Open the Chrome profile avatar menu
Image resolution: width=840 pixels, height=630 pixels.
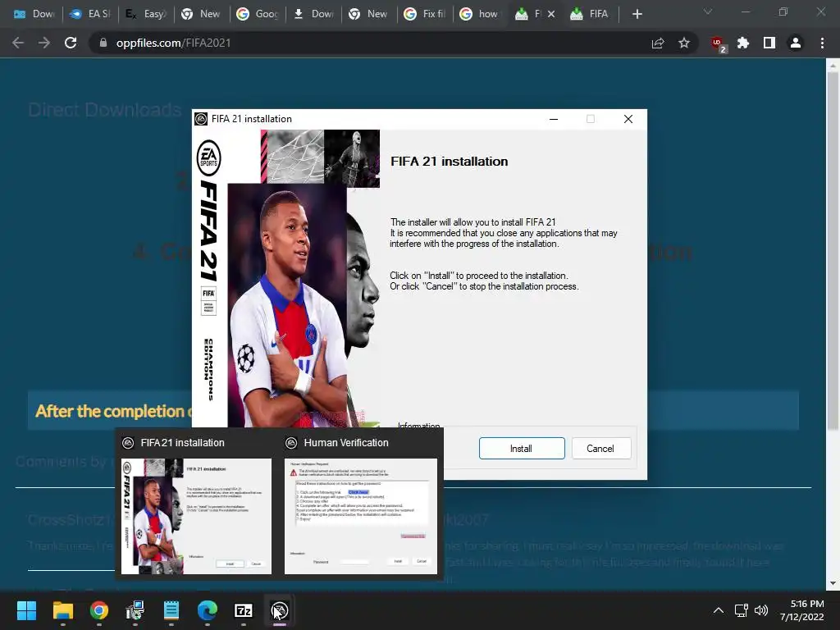(796, 43)
